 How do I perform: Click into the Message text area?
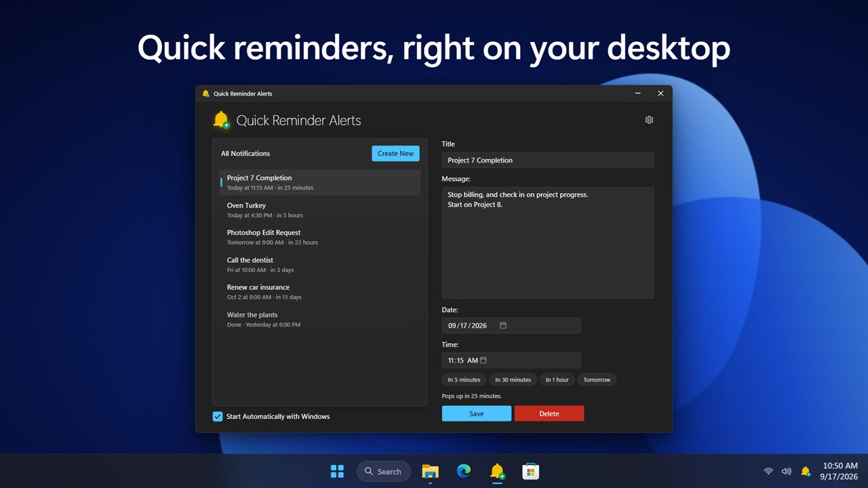548,243
